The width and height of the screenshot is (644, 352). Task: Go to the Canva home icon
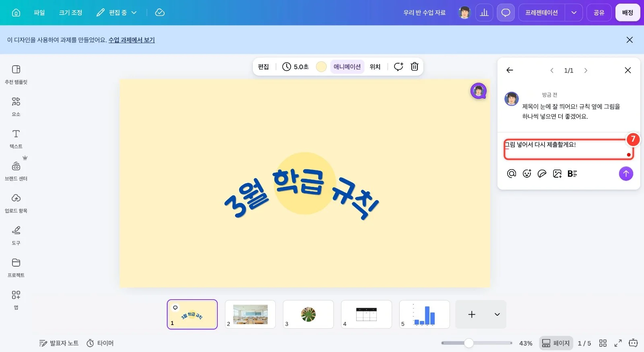click(x=16, y=12)
